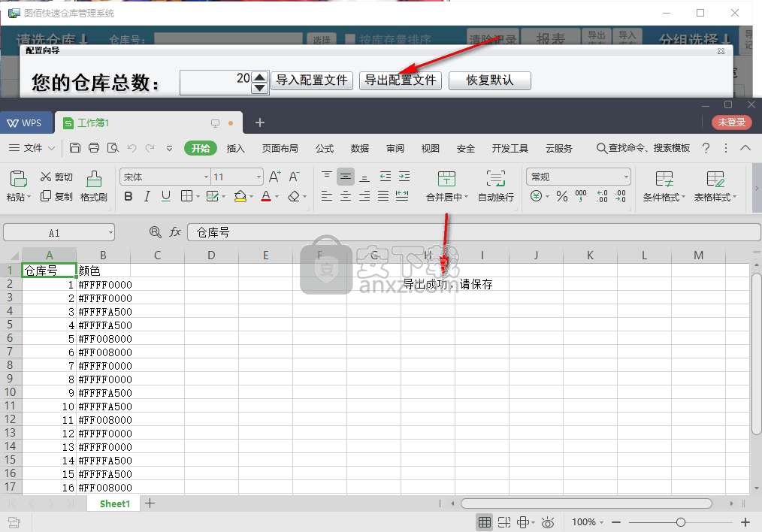
Task: Click the restore defaults button
Action: click(490, 80)
